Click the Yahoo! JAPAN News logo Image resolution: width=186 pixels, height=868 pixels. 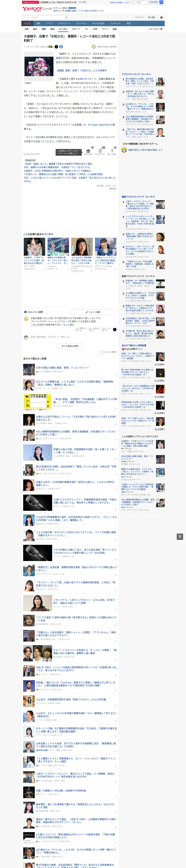37,9
